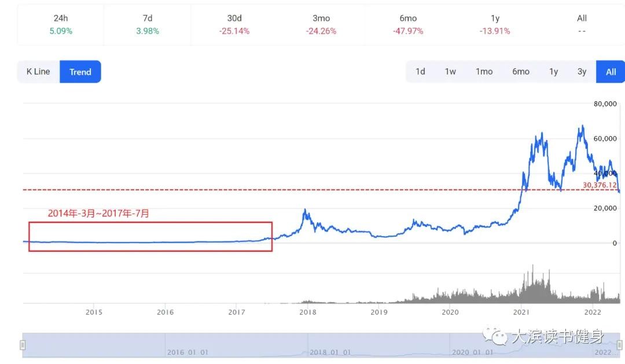
Task: Click the 24h performance cell
Action: click(61, 24)
